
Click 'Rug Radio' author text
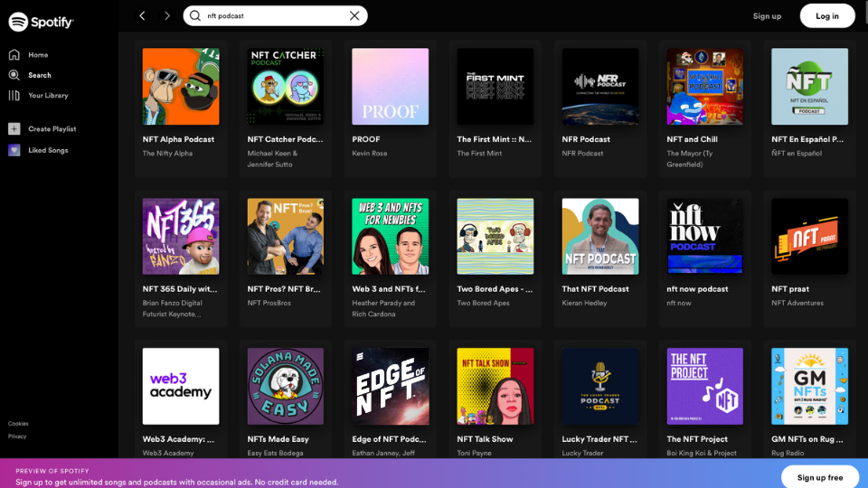(x=788, y=453)
